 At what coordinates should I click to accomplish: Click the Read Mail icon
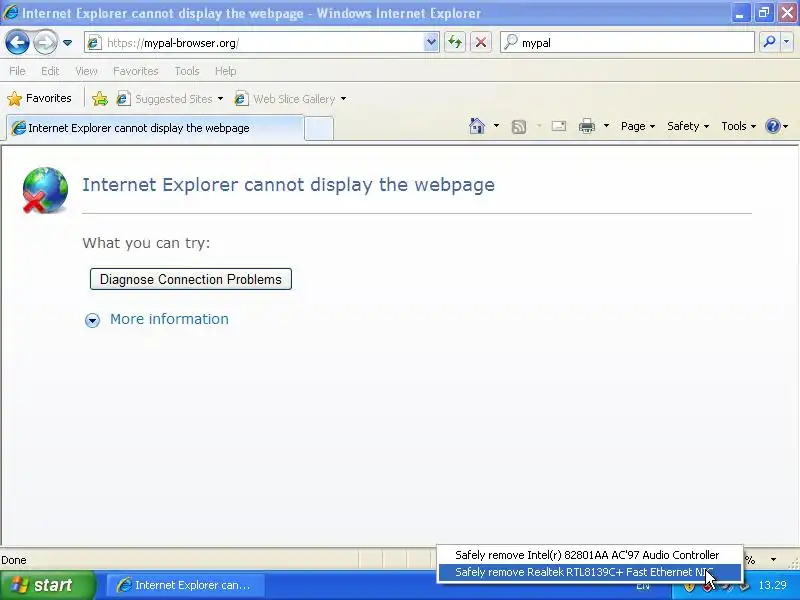(x=559, y=126)
